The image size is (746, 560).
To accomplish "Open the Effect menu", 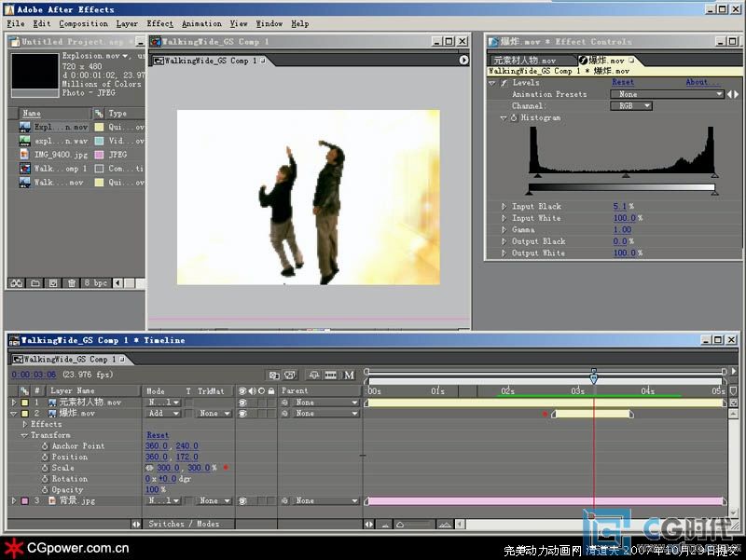I will (x=159, y=23).
